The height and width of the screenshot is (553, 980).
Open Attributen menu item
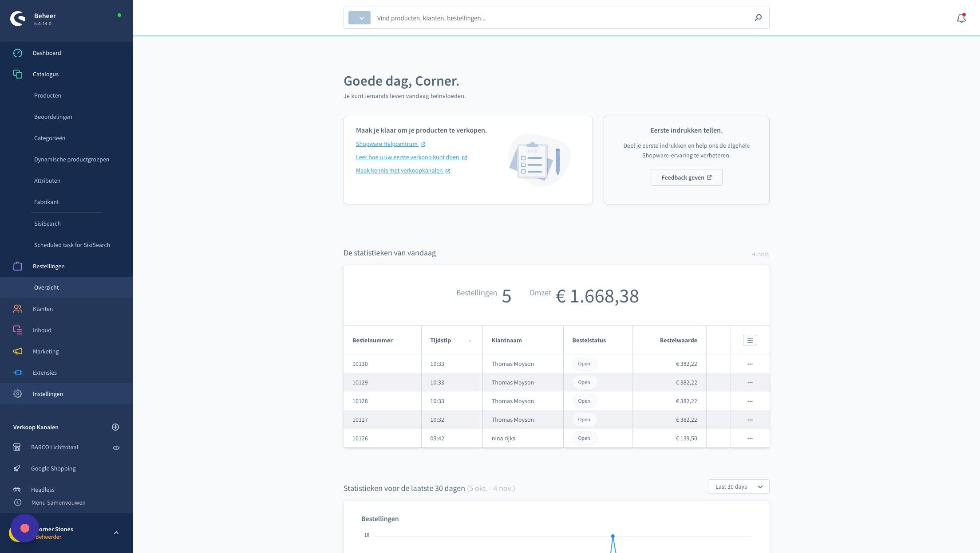pos(47,180)
